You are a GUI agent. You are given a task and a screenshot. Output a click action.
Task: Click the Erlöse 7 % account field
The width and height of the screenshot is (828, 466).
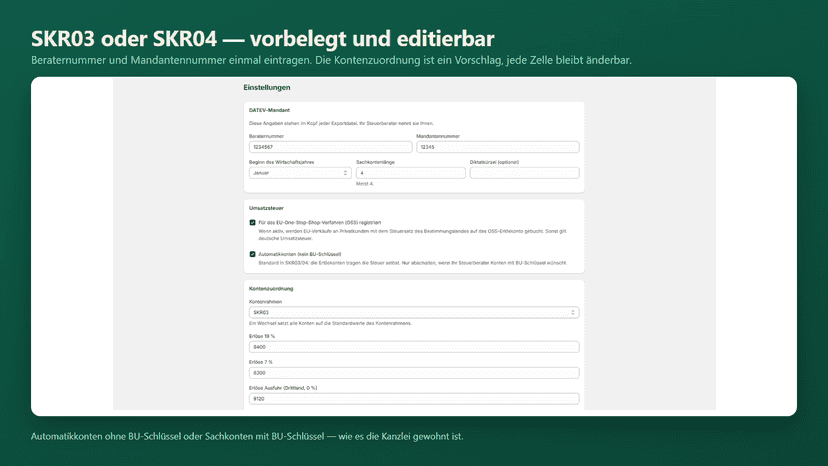[414, 372]
